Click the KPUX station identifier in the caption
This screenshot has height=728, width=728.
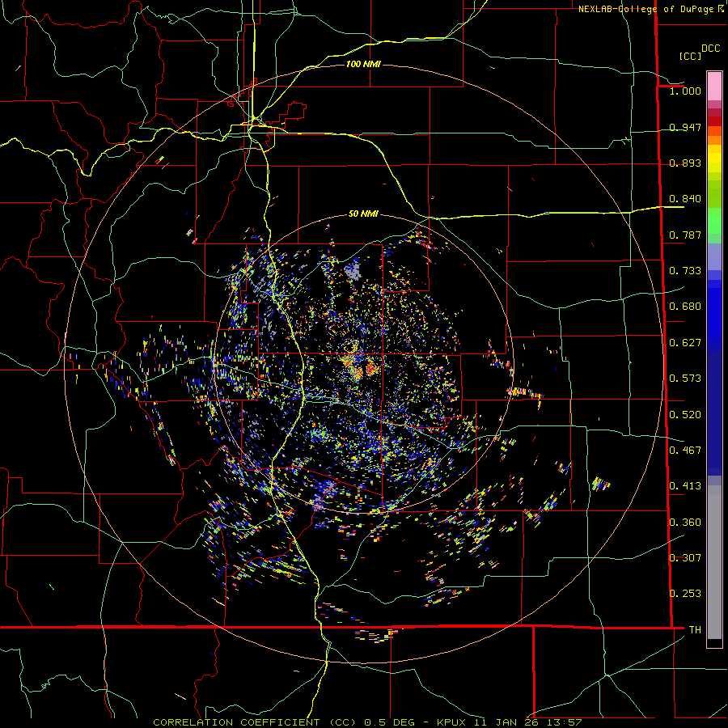(x=451, y=722)
